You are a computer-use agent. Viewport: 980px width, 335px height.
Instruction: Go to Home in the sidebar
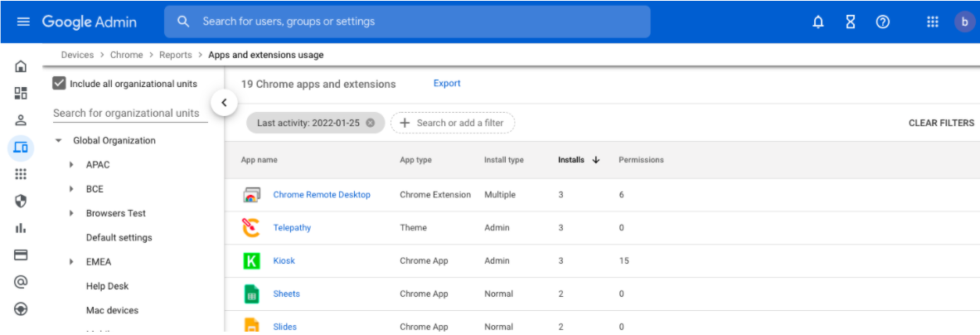coord(22,66)
